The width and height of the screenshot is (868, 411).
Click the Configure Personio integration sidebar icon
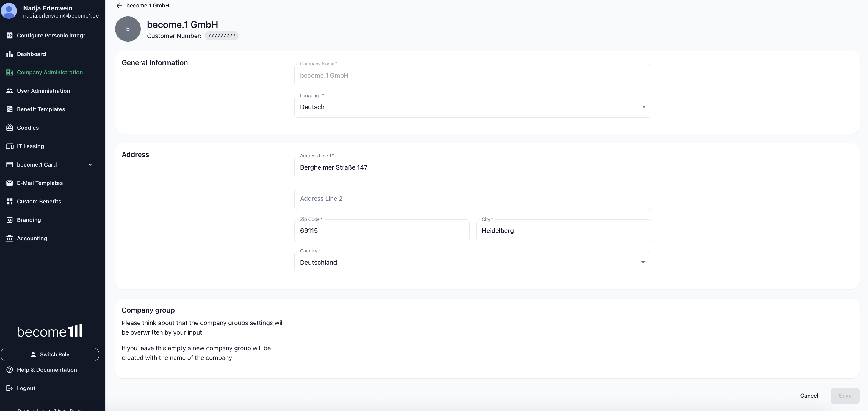[10, 35]
